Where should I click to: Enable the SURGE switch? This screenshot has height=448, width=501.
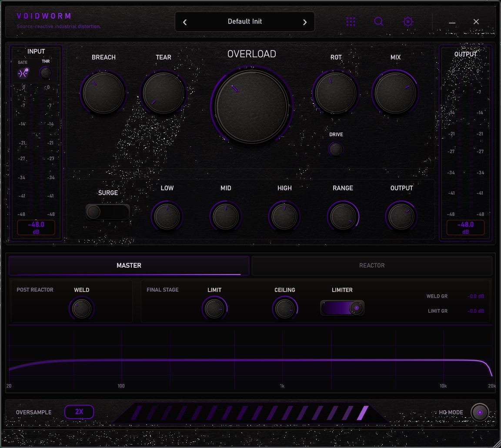108,212
